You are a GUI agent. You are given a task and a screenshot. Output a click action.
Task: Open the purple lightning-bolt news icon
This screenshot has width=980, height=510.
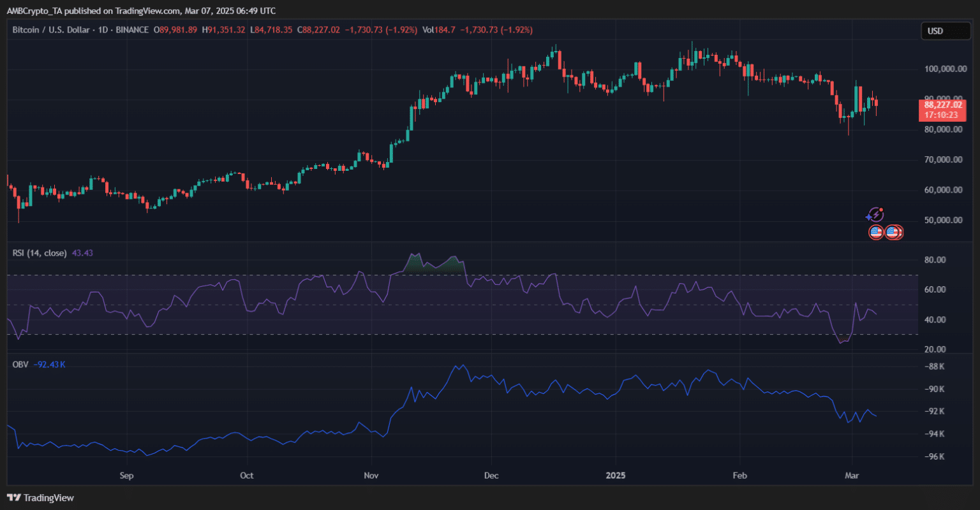tap(876, 215)
